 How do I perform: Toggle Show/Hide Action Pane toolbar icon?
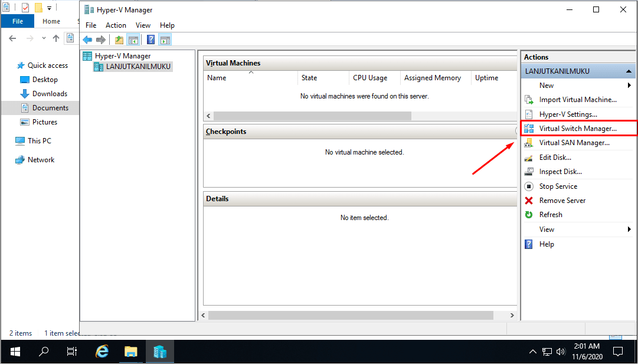pyautogui.click(x=165, y=40)
